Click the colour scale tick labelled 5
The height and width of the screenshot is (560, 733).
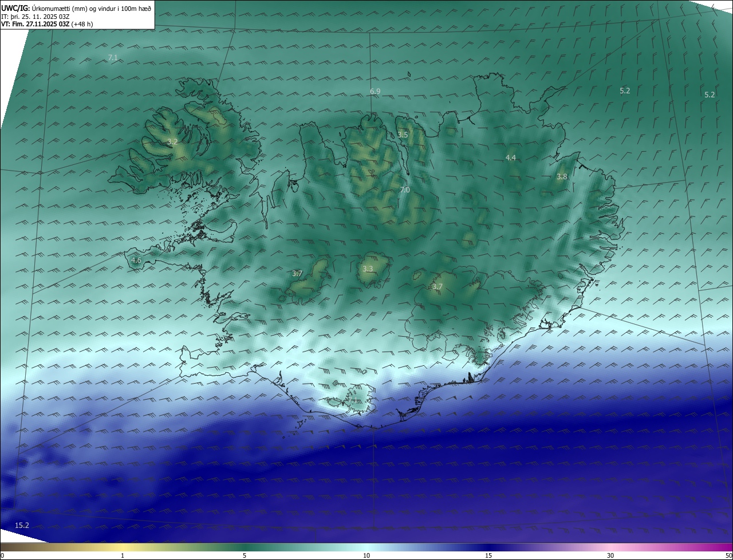click(x=245, y=555)
